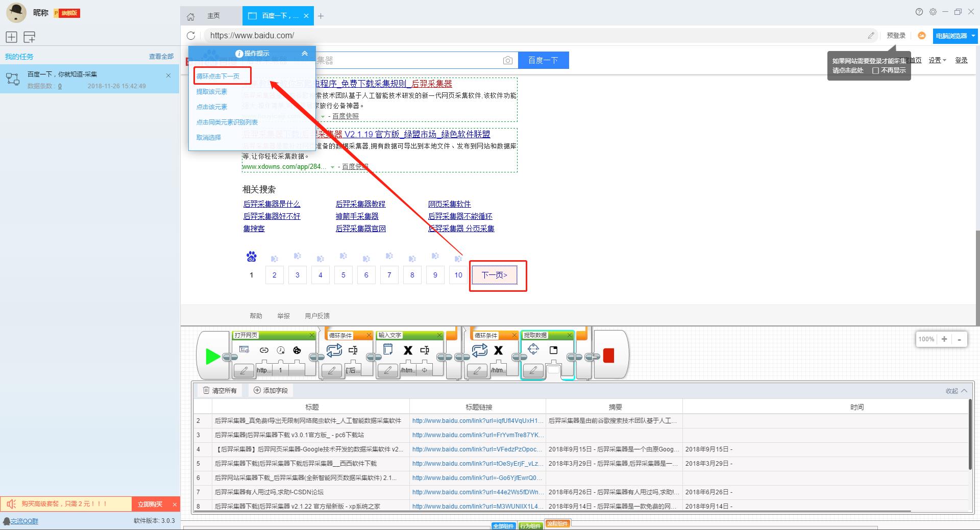
Task: Click the link icon in the 打开网页 block
Action: pyautogui.click(x=264, y=350)
